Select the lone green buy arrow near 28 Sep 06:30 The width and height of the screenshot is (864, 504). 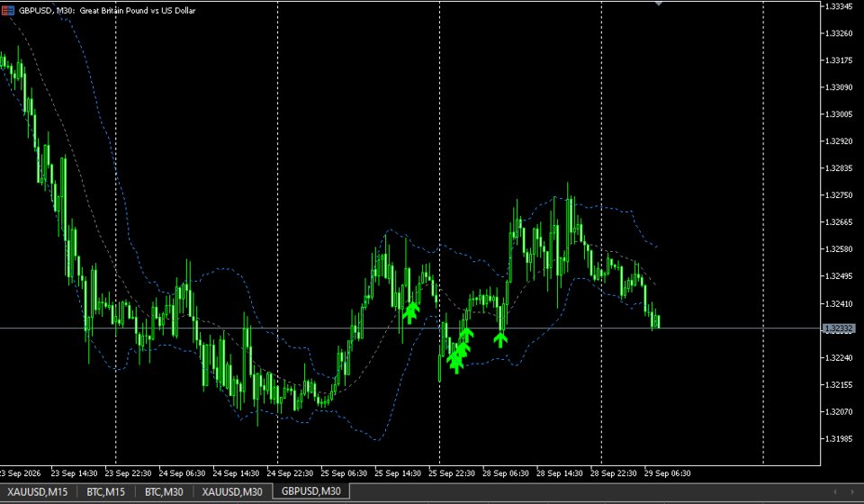(500, 339)
